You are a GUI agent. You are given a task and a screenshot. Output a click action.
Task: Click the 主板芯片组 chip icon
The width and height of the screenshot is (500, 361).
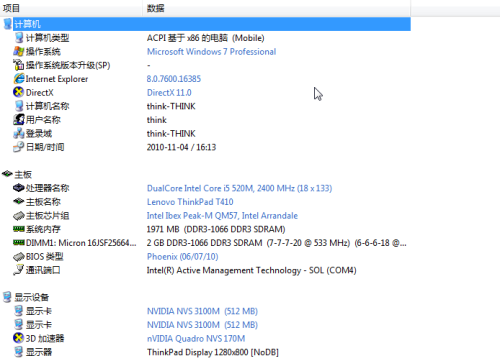[x=19, y=216]
